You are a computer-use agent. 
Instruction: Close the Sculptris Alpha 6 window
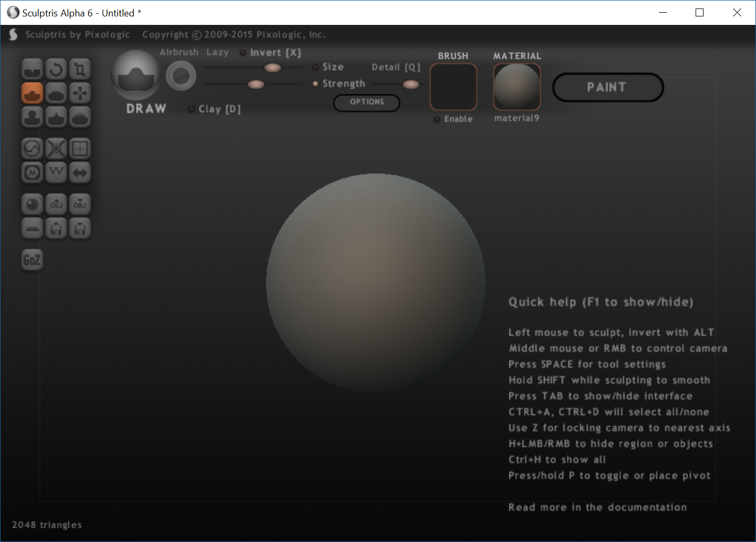737,12
